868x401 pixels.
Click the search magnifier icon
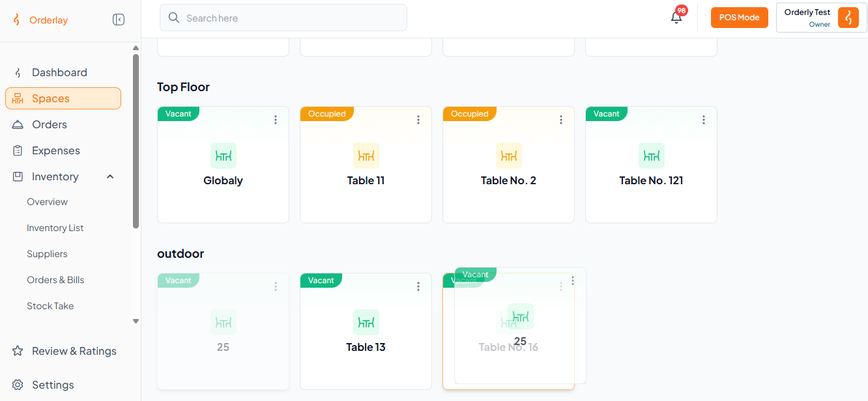pyautogui.click(x=174, y=18)
